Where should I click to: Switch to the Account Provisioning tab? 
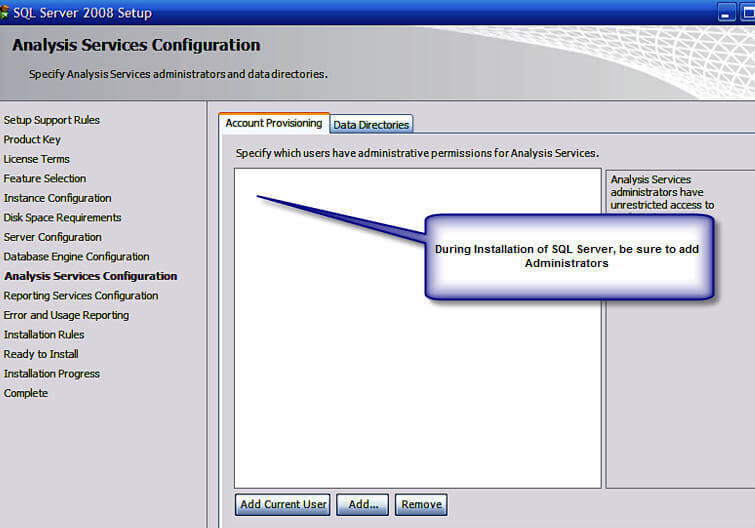(273, 123)
